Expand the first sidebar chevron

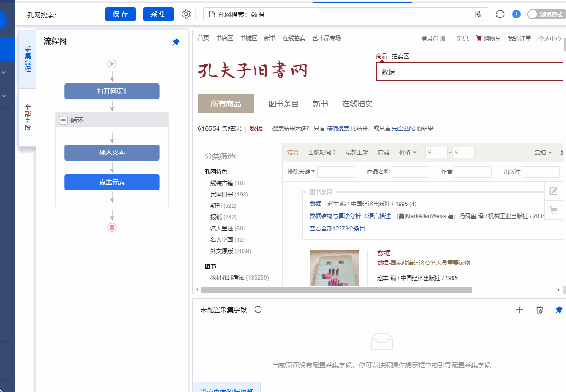click(x=4, y=72)
